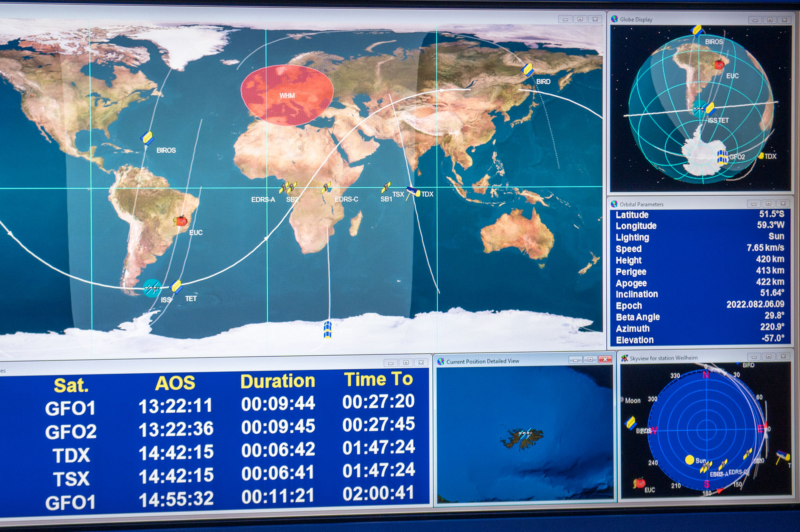
Task: Click the Orbital Parameters window title
Action: (641, 204)
